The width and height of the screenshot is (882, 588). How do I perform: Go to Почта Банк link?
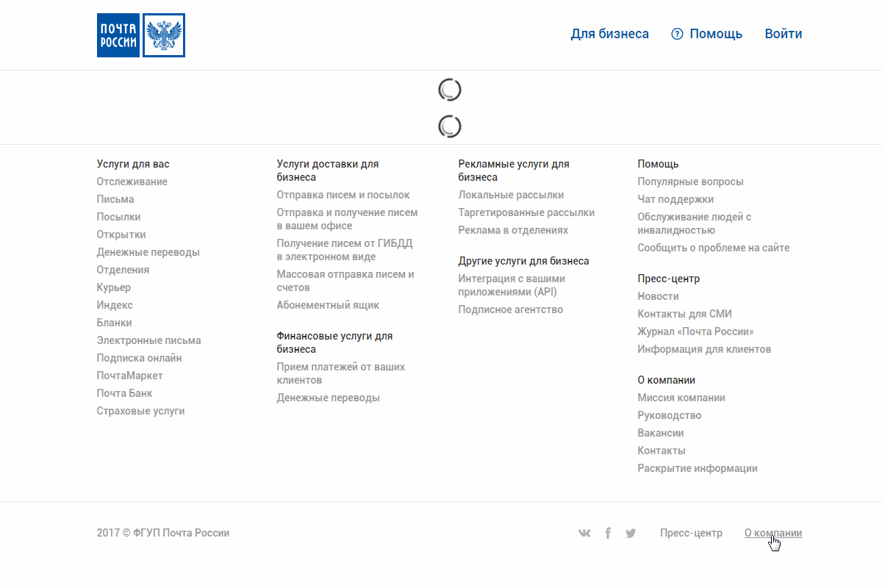tap(125, 393)
